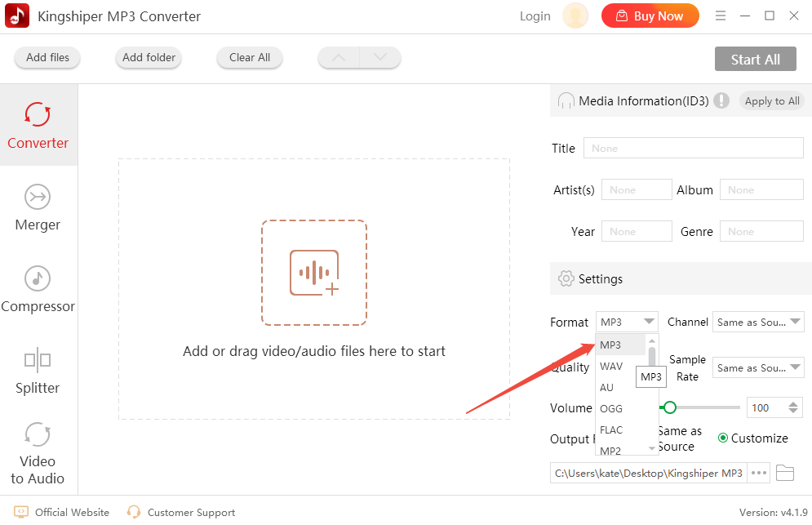Click the Settings gear icon

click(x=566, y=278)
